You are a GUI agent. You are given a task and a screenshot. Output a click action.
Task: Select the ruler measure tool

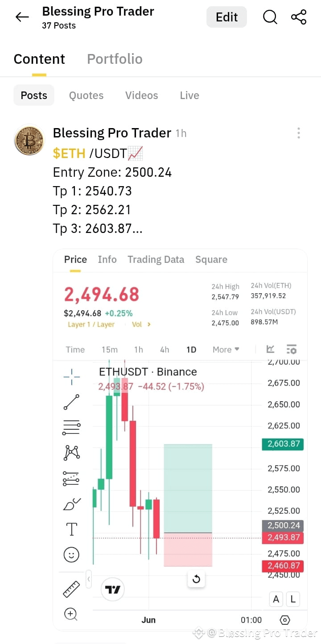(71, 589)
